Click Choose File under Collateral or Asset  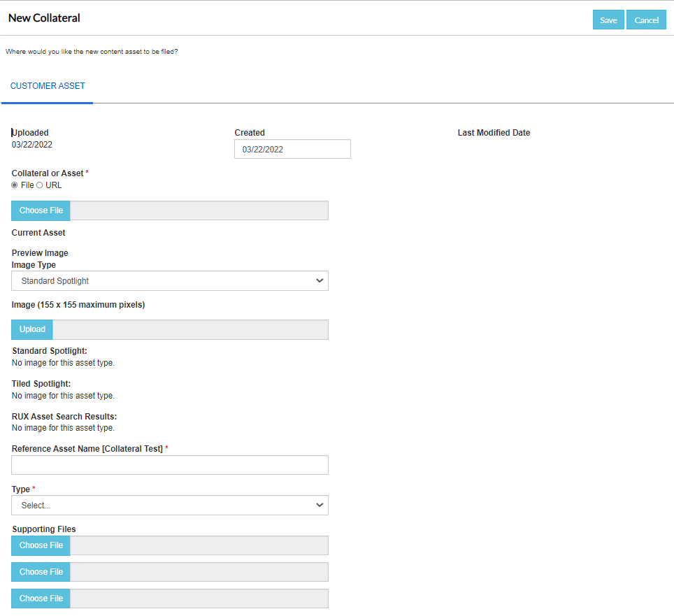(41, 210)
